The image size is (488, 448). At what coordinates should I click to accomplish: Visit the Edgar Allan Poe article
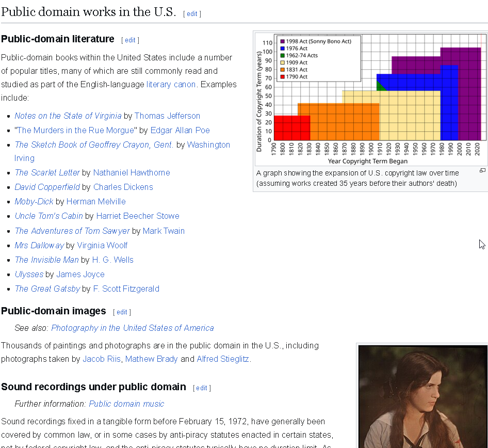point(180,130)
